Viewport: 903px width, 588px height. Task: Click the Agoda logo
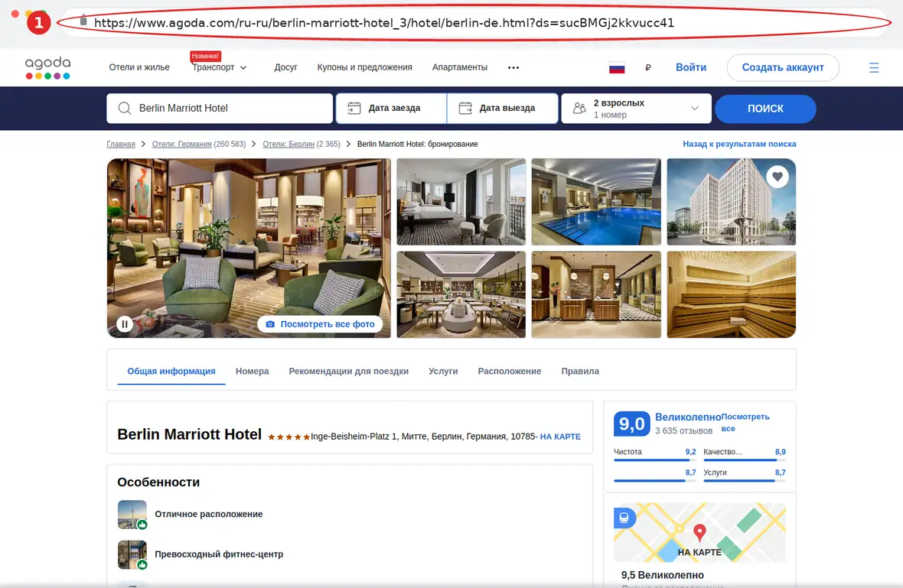(x=47, y=68)
